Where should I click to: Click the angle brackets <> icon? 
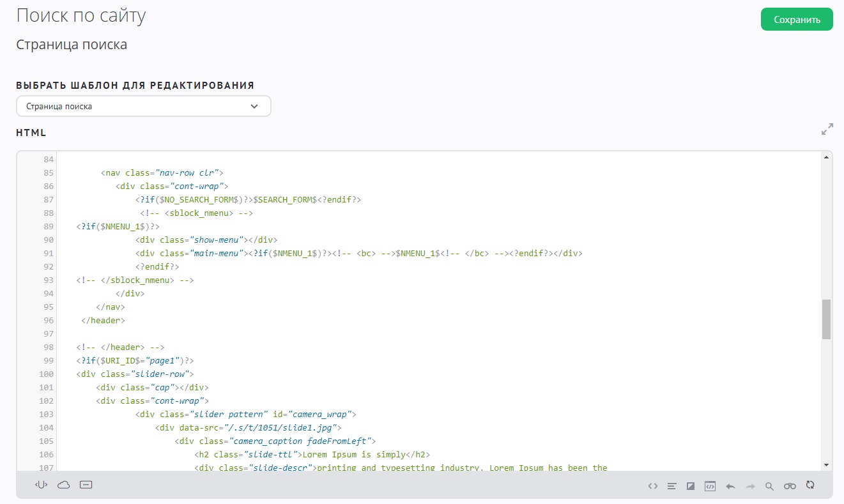652,486
